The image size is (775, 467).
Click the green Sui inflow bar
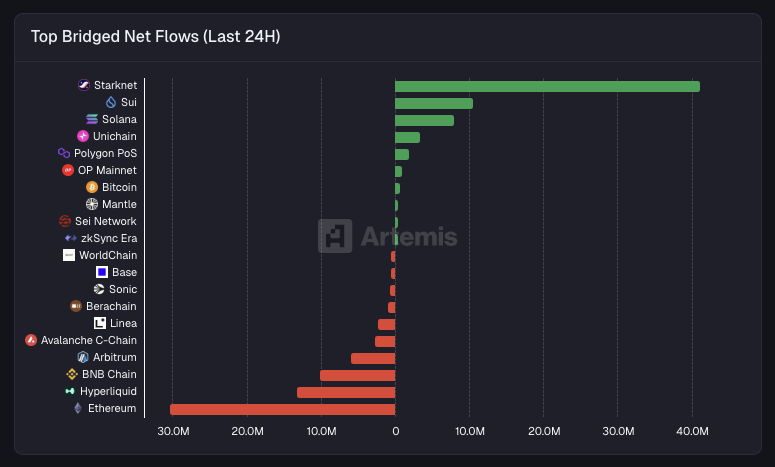click(434, 103)
